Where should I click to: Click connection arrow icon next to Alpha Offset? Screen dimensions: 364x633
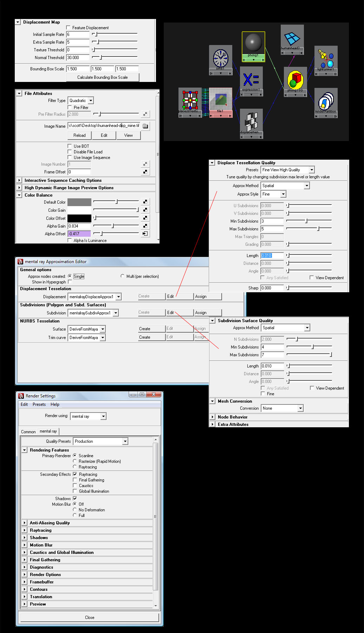coord(145,234)
